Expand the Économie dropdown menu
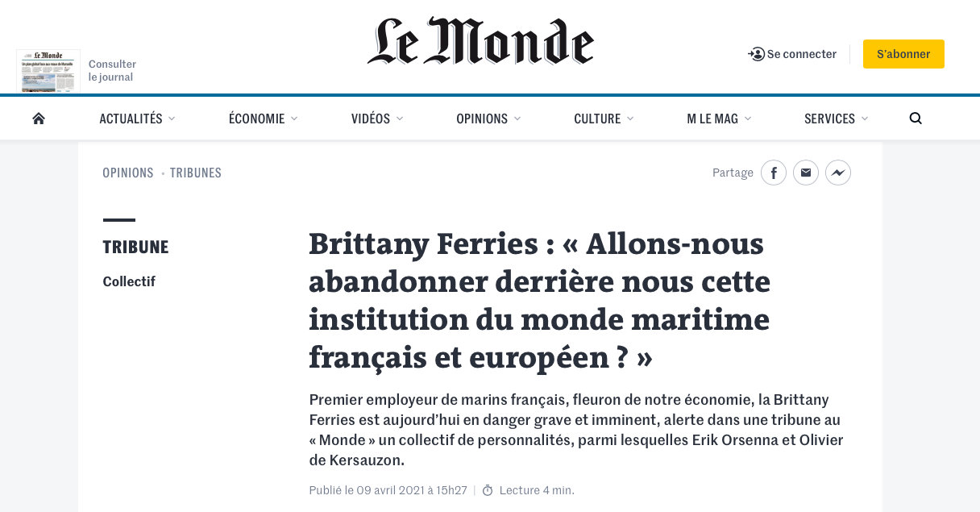The image size is (980, 512). (x=263, y=119)
